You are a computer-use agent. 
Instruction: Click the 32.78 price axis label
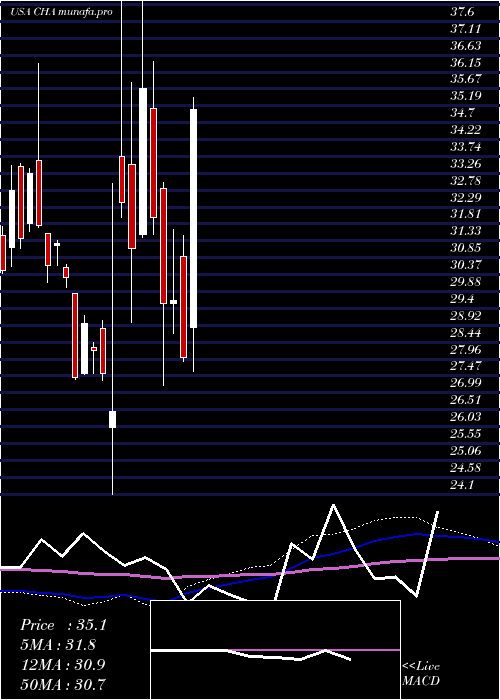point(466,181)
